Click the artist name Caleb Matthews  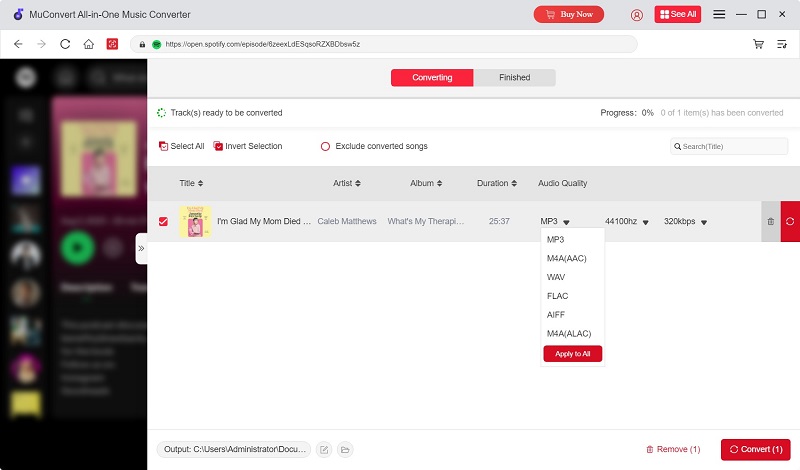[347, 221]
